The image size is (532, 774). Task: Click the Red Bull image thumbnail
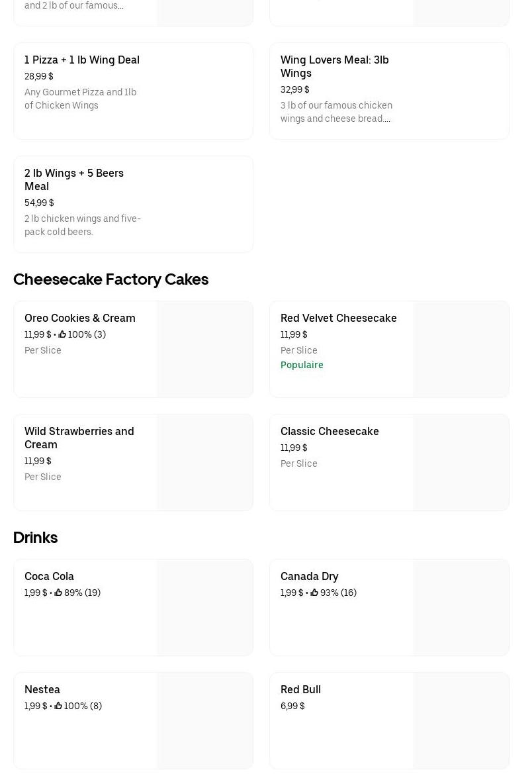(x=461, y=721)
